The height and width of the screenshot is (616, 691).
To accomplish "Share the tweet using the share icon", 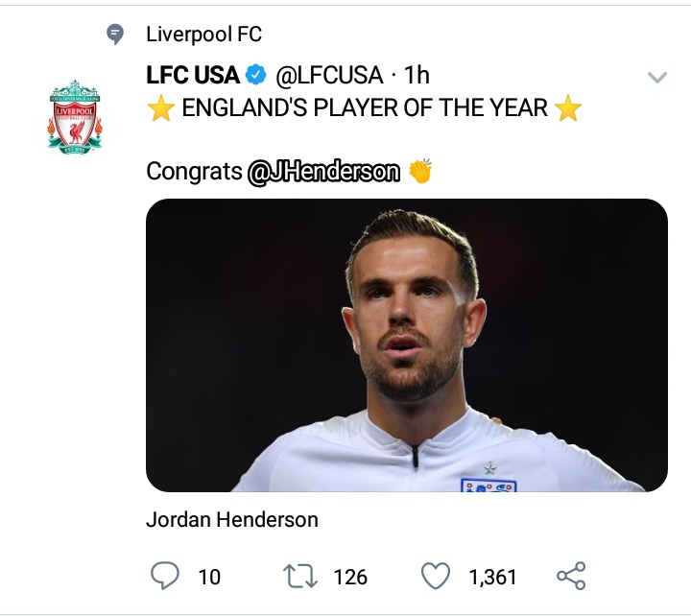I will tap(571, 576).
